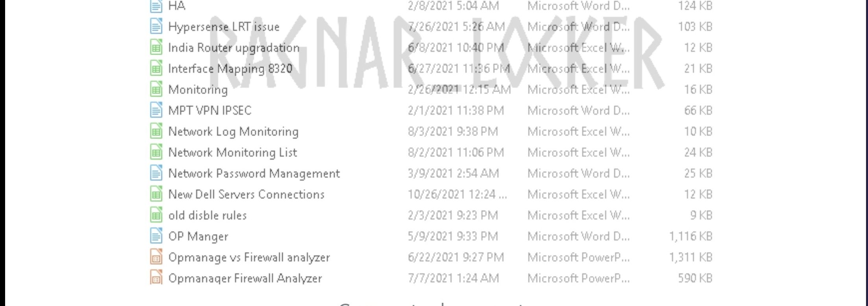The image size is (868, 306).
Task: Click the Excel icon for New Dell Servers Connections
Action: (156, 194)
